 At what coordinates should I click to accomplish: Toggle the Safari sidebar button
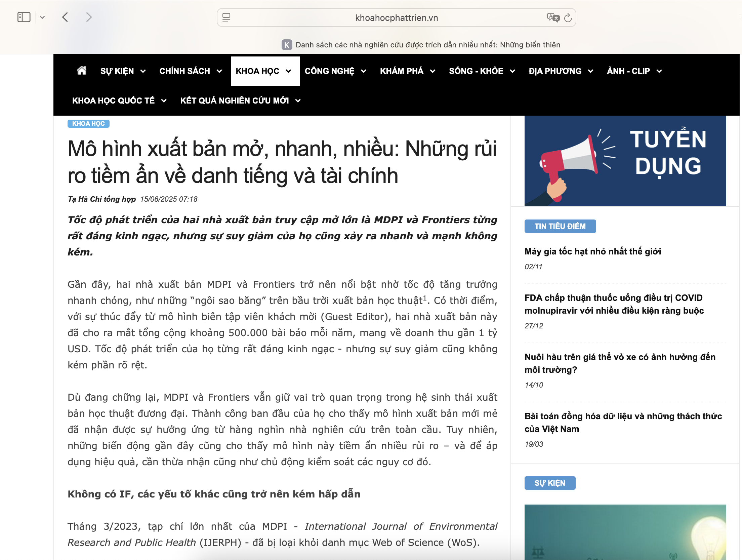[x=24, y=17]
